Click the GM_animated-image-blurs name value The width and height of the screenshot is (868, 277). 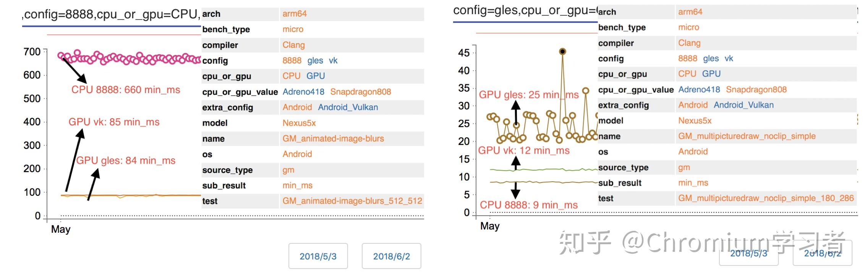point(333,138)
